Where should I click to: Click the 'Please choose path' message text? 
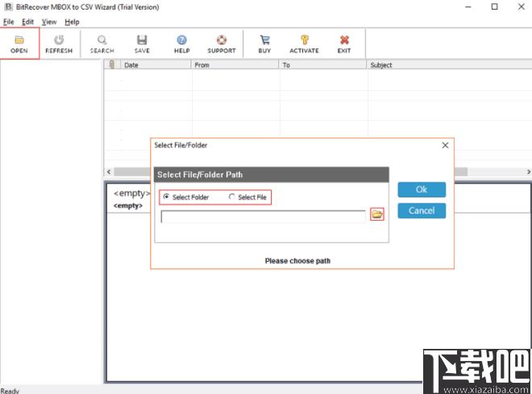[297, 261]
